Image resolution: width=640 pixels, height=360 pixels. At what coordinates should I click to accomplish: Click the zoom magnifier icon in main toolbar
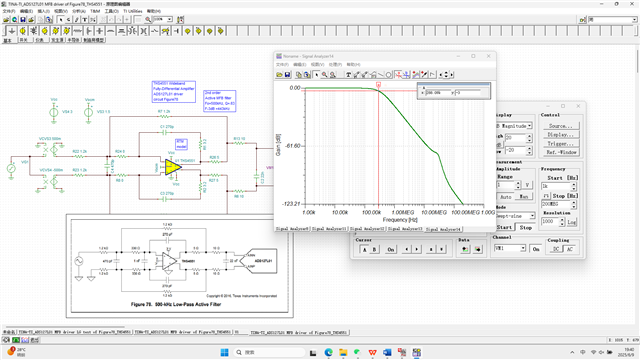(x=148, y=20)
